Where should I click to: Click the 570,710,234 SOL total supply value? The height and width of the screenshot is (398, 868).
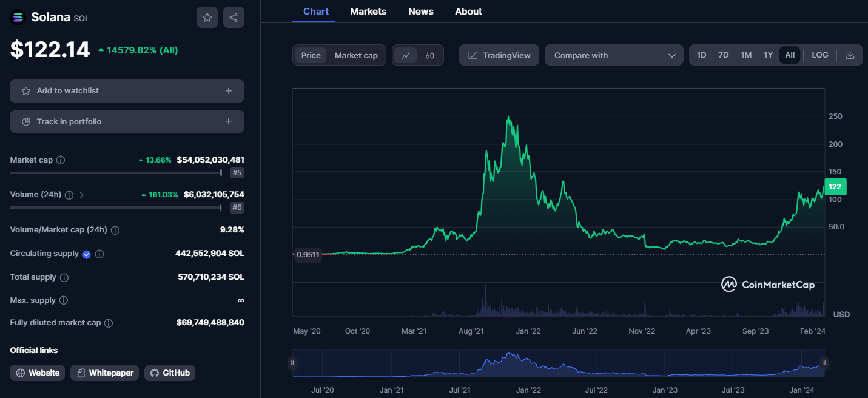coord(211,277)
